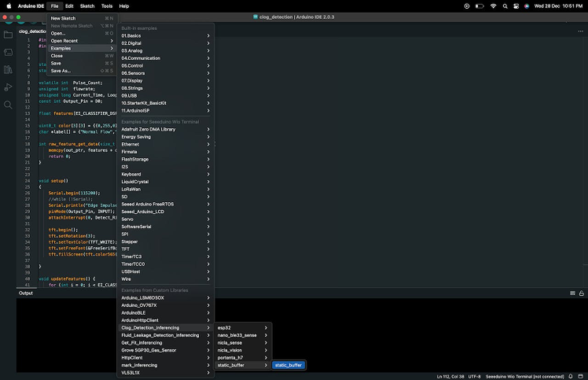
Task: Select the highlighted static_buffer example
Action: click(288, 365)
